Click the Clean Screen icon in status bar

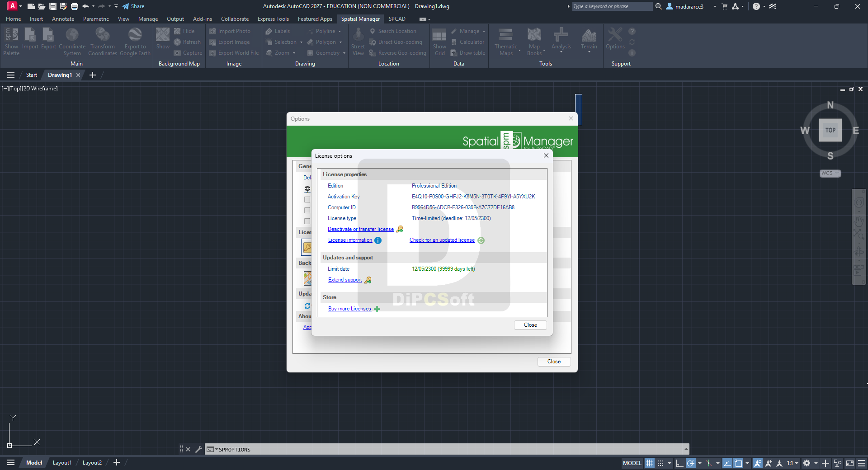(x=850, y=463)
